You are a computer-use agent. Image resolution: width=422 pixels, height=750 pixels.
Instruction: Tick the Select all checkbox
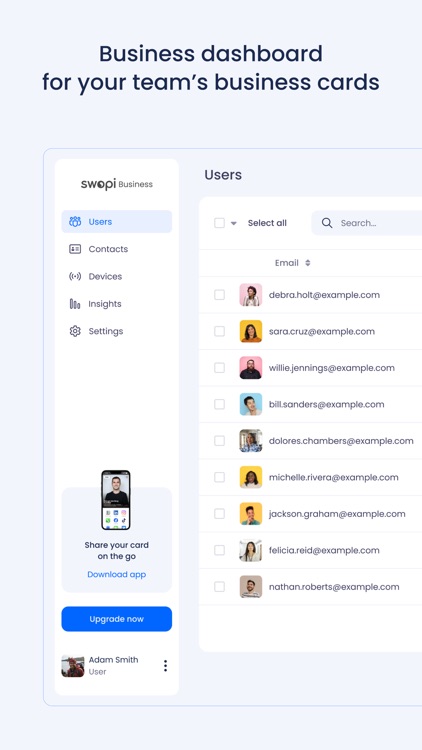(219, 223)
